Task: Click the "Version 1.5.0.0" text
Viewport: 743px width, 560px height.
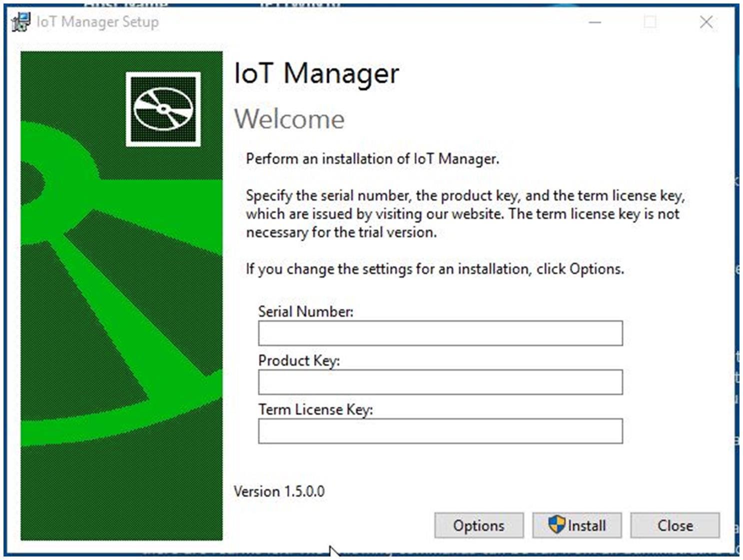Action: pos(279,492)
